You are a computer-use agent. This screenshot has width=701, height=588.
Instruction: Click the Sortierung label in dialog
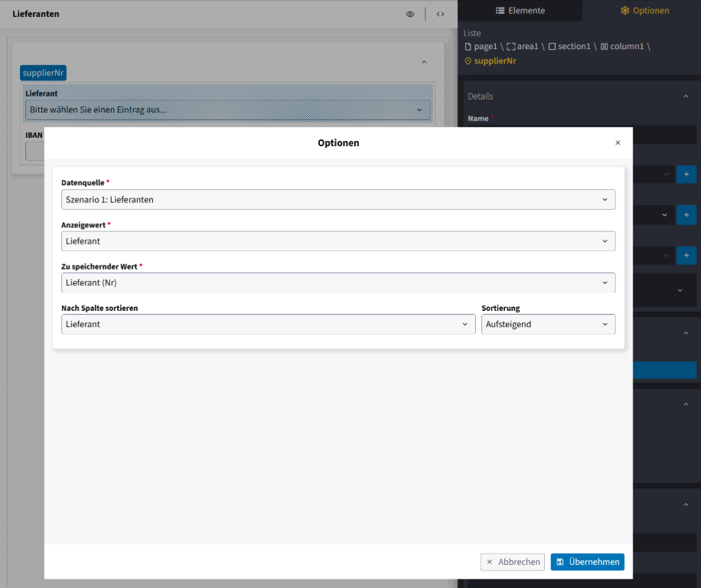click(500, 308)
